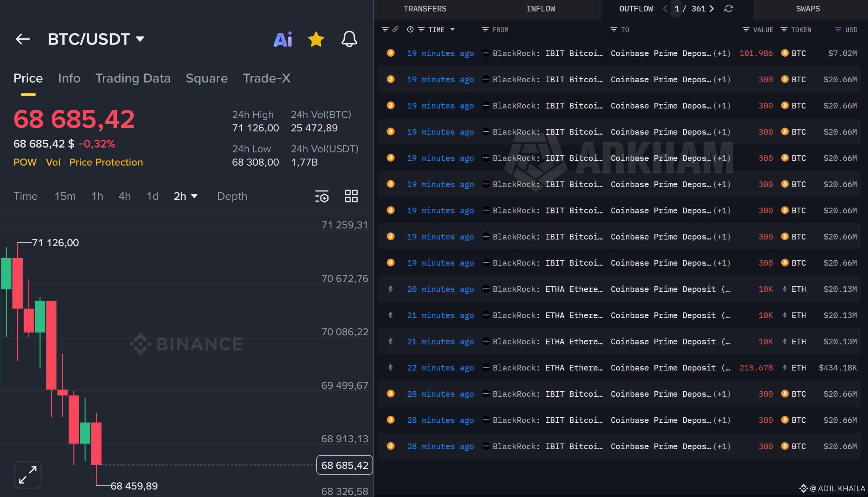Screen dimensions: 868x497
Task: Click Bitcoin icon on 101.986 BTC row
Action: point(391,53)
